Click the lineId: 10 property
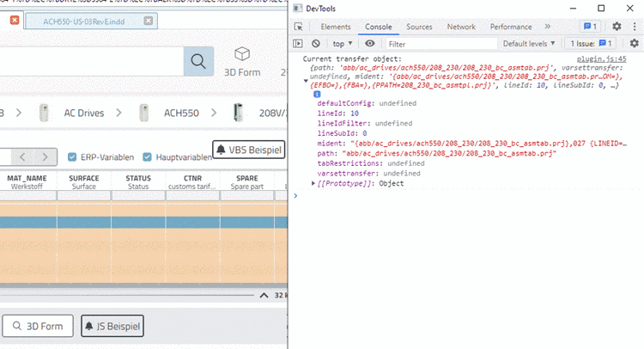644x349 pixels. pyautogui.click(x=337, y=113)
